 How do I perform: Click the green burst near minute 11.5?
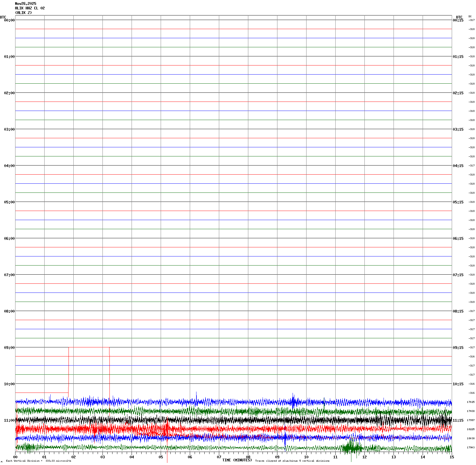352,447
